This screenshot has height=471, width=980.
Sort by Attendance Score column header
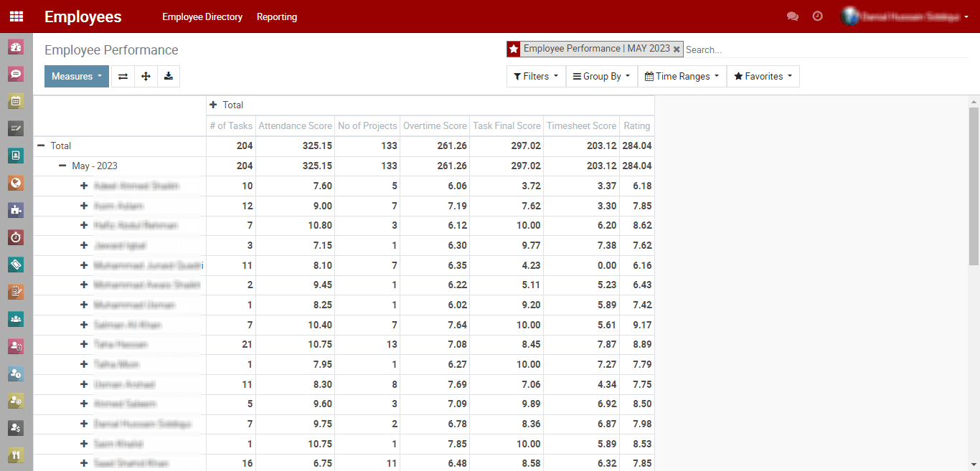[295, 125]
